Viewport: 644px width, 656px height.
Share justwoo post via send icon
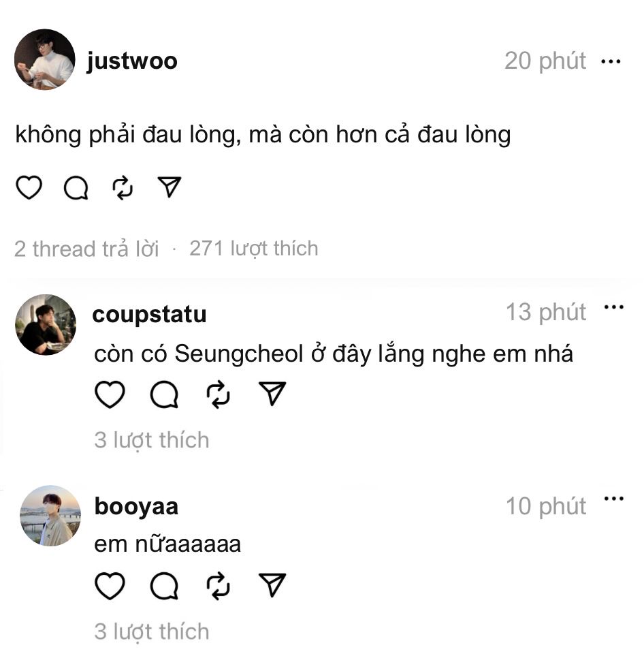[x=170, y=187]
